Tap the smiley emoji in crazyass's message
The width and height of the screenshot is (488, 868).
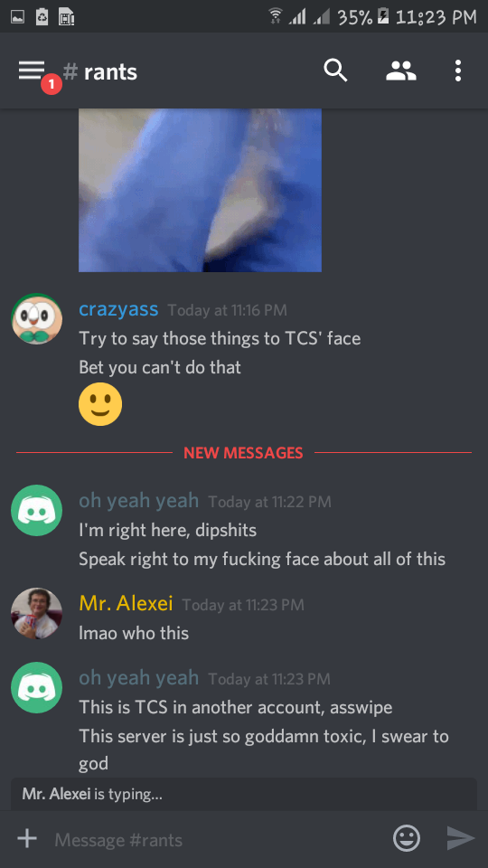coord(100,404)
